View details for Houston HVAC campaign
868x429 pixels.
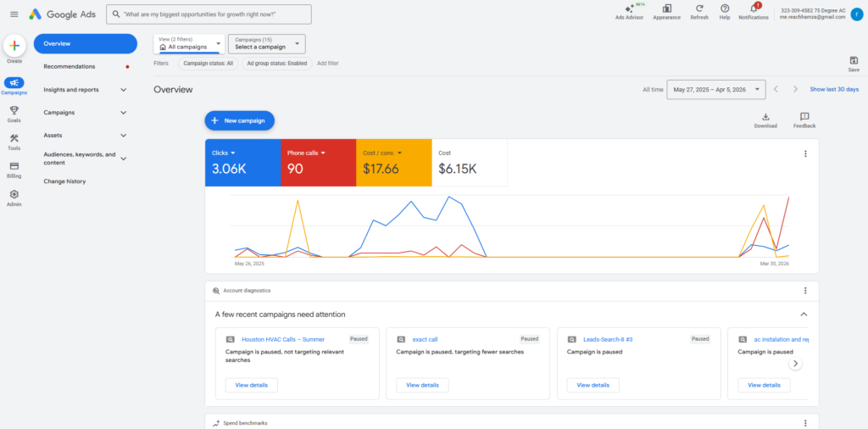tap(251, 385)
